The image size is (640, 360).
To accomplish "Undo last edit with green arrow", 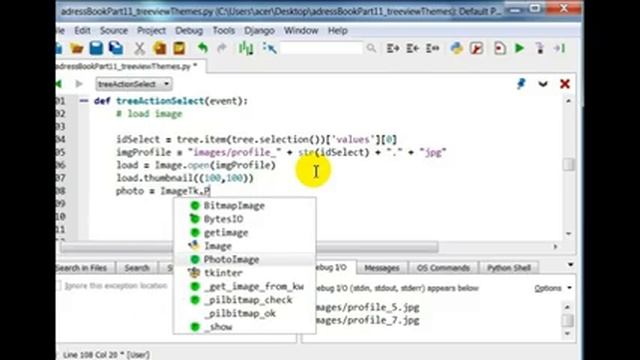I will (203, 48).
